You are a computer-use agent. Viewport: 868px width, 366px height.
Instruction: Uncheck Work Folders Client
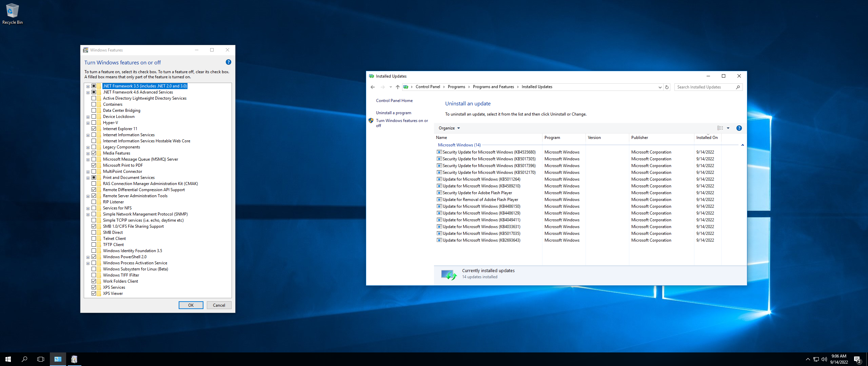[x=94, y=281]
